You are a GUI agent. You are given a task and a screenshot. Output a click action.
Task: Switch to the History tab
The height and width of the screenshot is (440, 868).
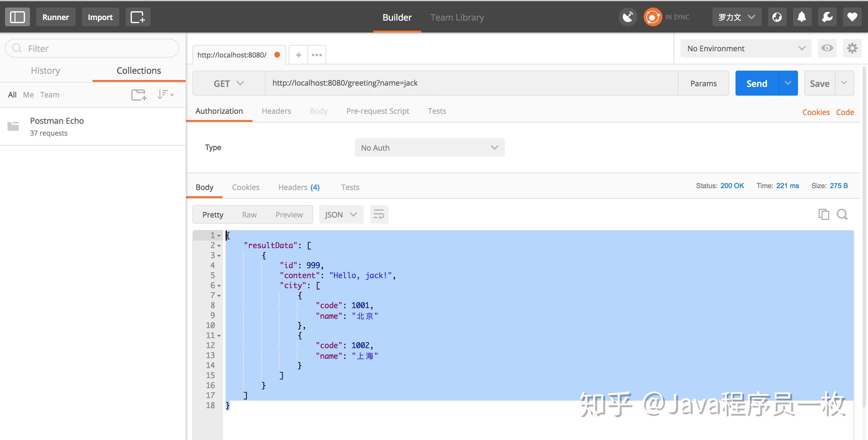point(46,70)
